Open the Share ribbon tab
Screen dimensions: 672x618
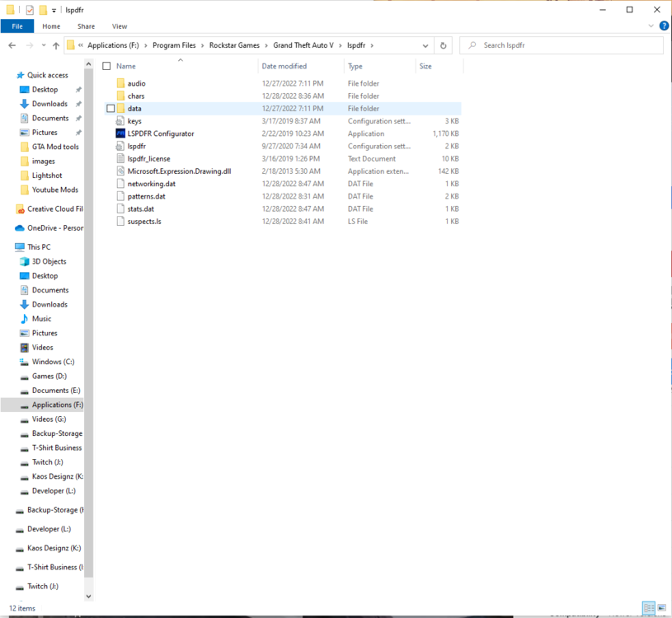(x=86, y=26)
